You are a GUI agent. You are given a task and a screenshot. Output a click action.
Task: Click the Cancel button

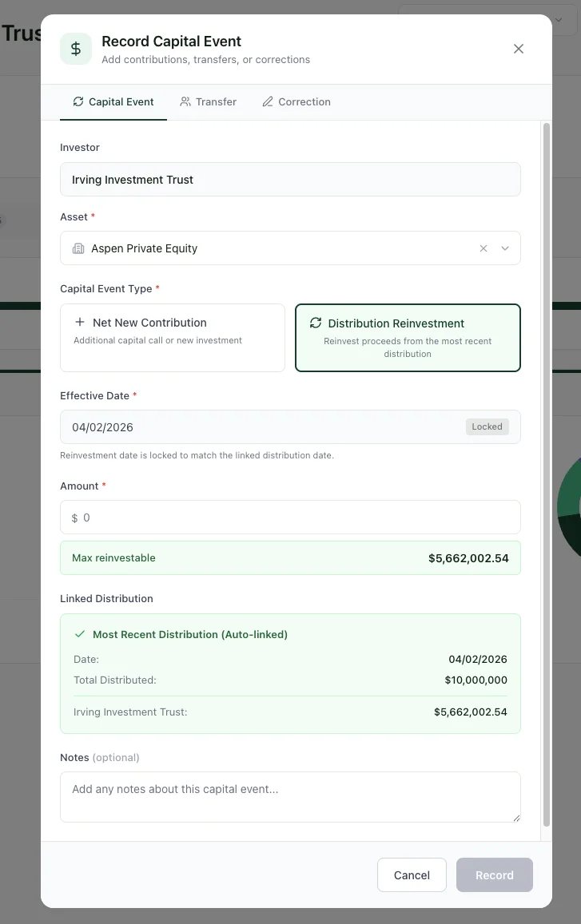412,874
